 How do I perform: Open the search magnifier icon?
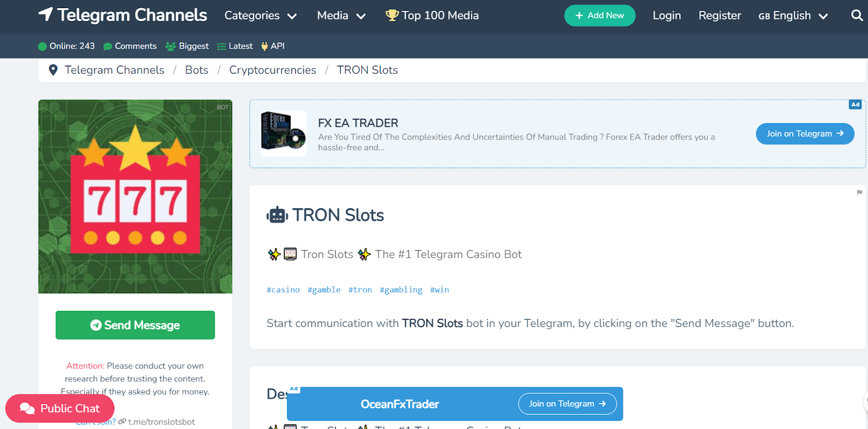857,15
